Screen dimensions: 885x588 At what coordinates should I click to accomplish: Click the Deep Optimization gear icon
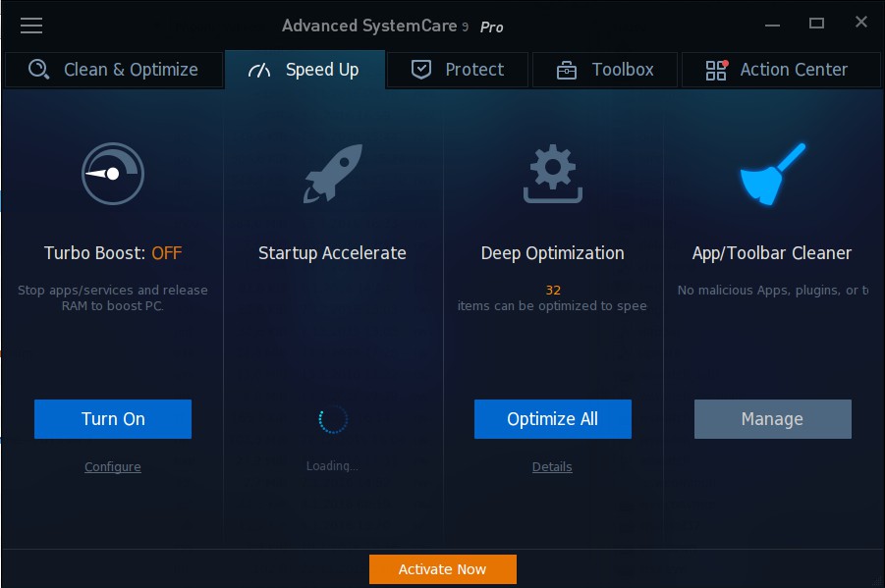tap(553, 173)
